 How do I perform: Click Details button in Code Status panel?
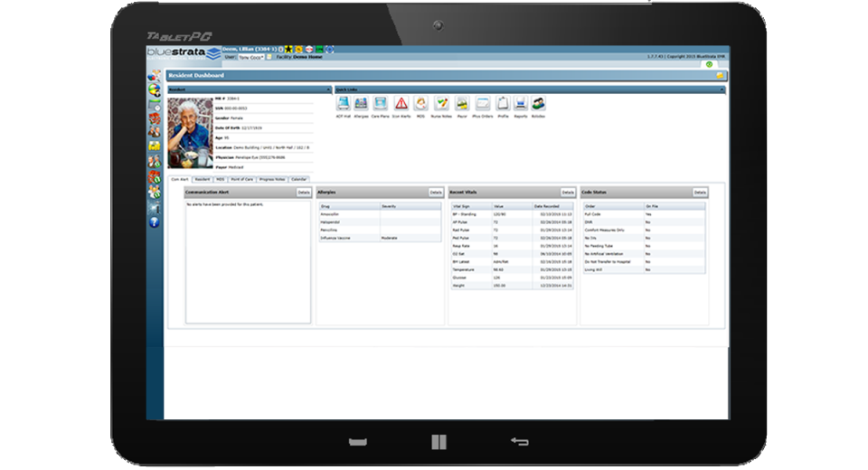pyautogui.click(x=700, y=193)
